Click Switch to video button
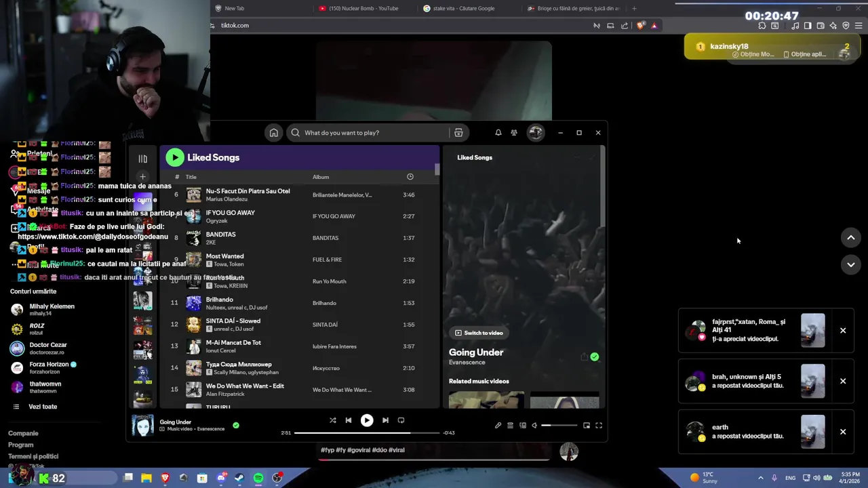This screenshot has width=868, height=488. click(x=479, y=333)
